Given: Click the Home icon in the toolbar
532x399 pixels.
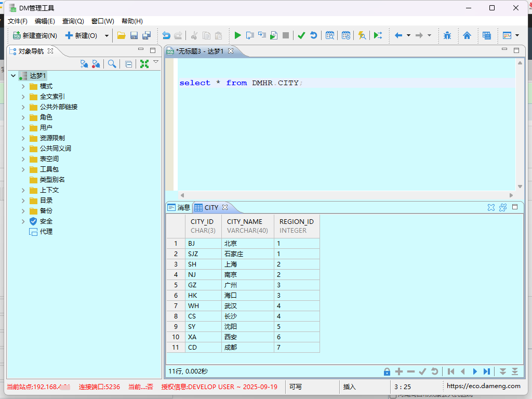Looking at the screenshot, I should (467, 35).
